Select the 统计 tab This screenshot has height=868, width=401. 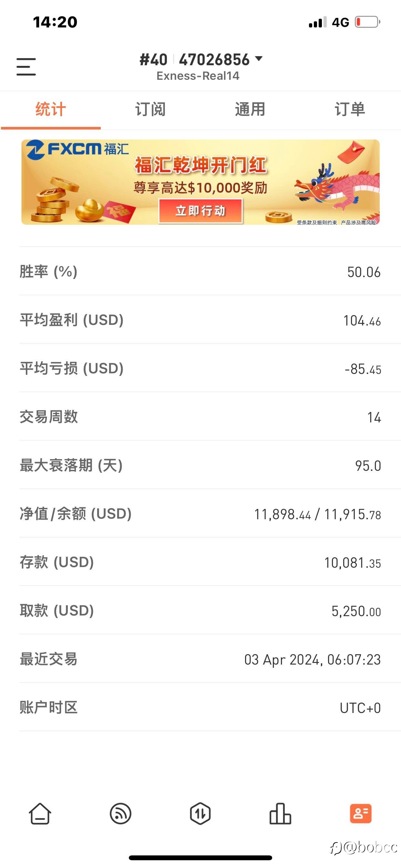click(51, 109)
